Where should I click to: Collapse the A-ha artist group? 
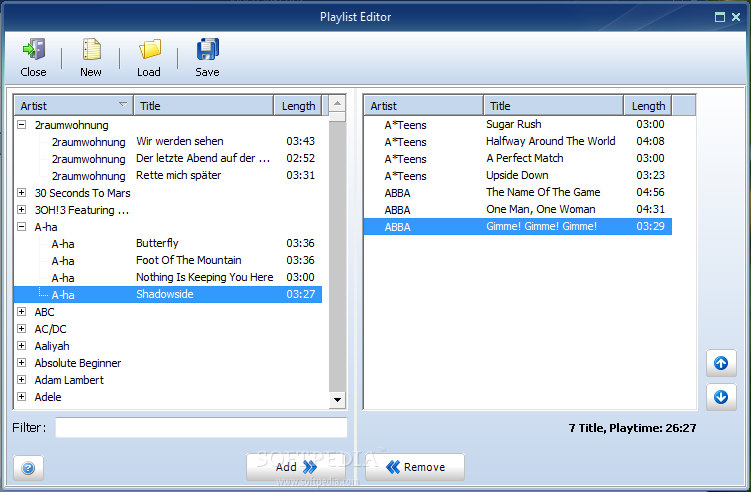(22, 227)
